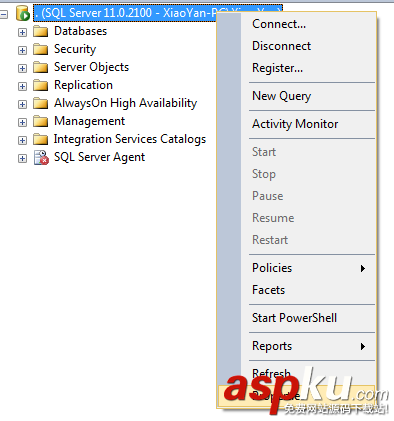Image resolution: width=394 pixels, height=421 pixels.
Task: Launch Activity Monitor from the menu
Action: pos(297,124)
